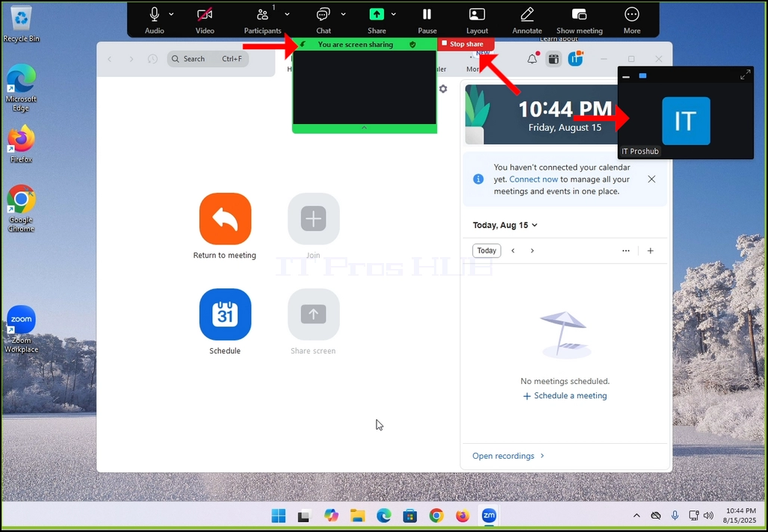768x532 pixels.
Task: Expand the Participants options arrow
Action: coord(287,14)
